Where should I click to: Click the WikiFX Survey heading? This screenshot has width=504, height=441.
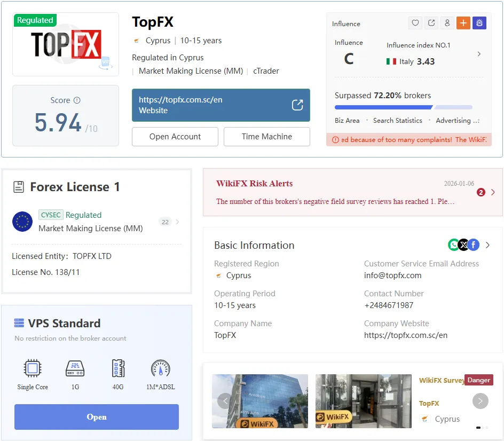(x=442, y=380)
